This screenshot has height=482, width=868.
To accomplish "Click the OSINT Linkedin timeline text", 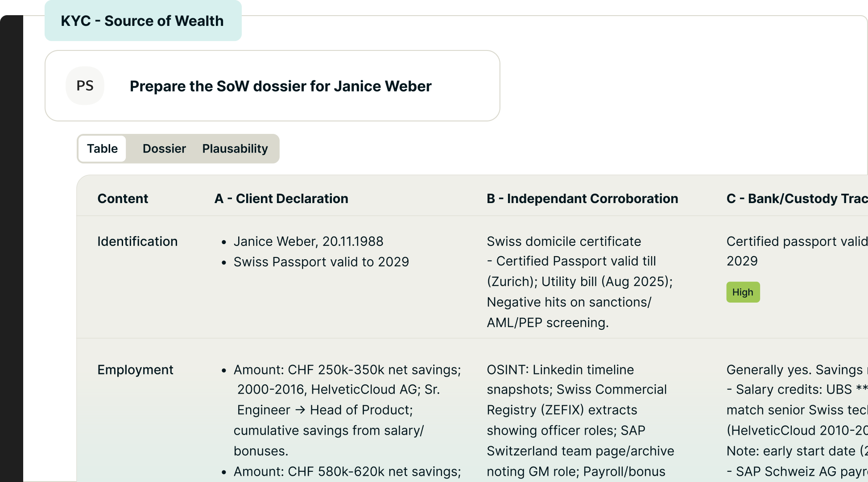I will (560, 370).
